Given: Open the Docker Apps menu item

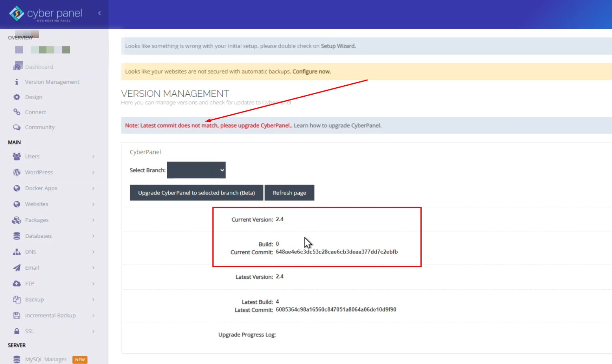Looking at the screenshot, I should coord(41,188).
